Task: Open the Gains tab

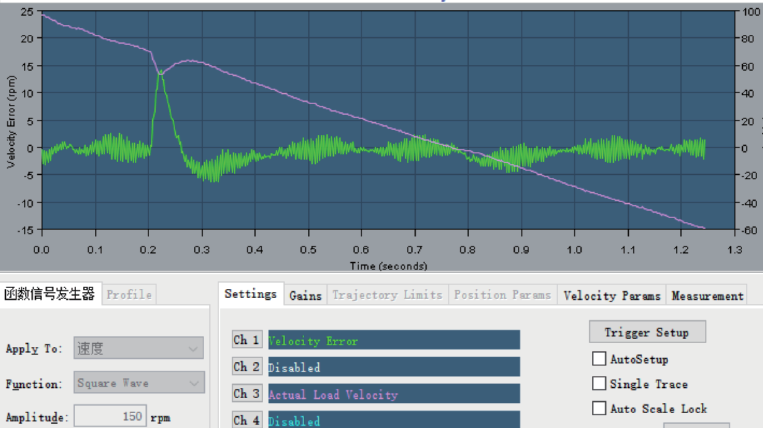Action: click(305, 295)
